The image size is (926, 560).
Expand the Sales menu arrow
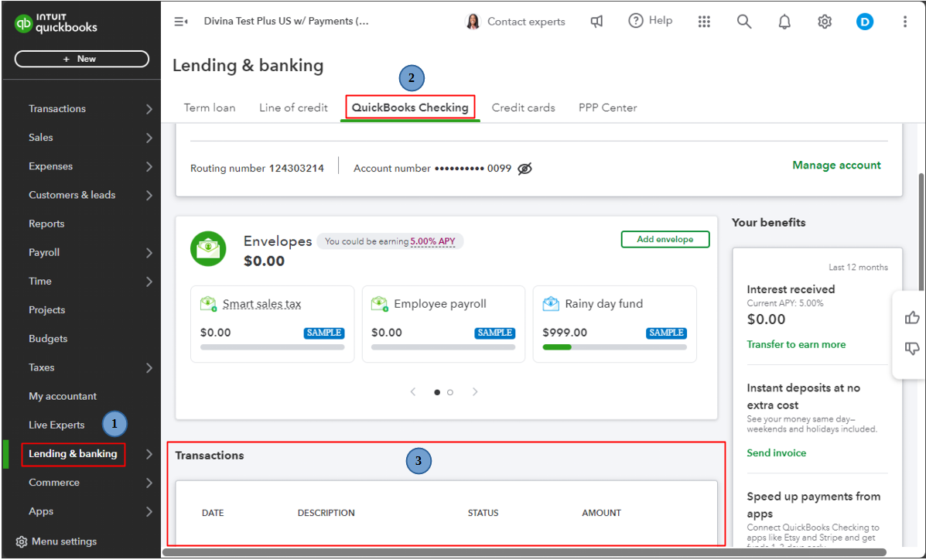pyautogui.click(x=149, y=138)
